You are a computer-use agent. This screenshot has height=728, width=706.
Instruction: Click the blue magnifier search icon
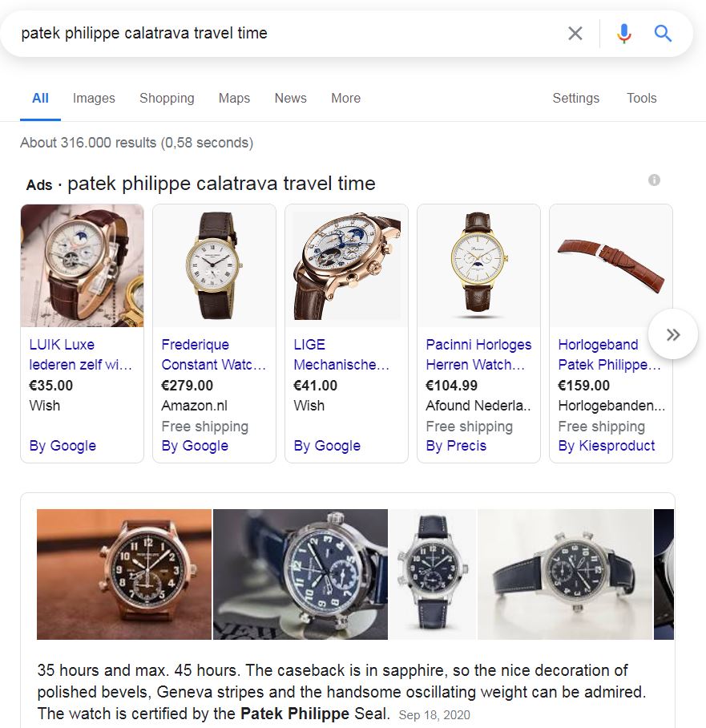(x=663, y=34)
